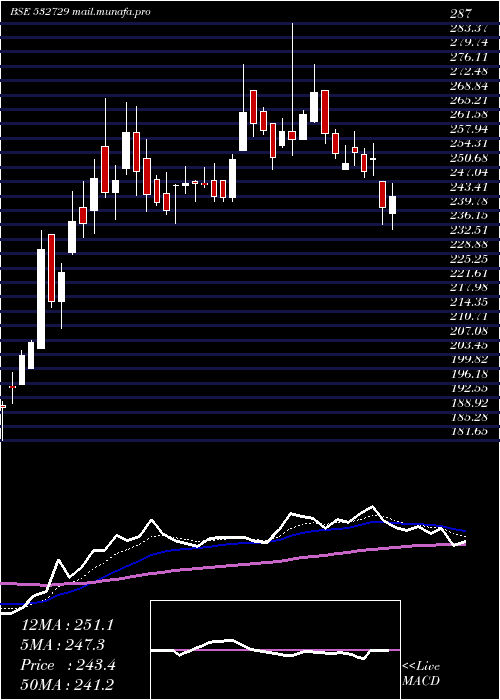Click inside the MACD indicator box
Viewport: 500px width, 700px height.
275,650
